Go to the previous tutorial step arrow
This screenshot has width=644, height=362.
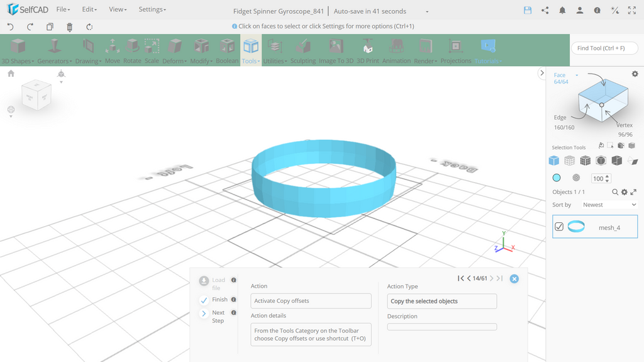(469, 278)
